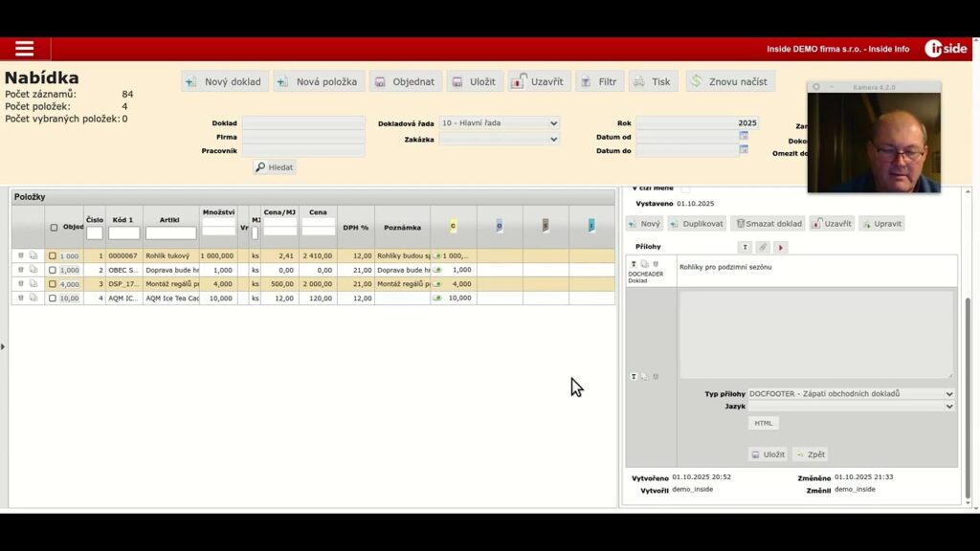Click the Tisk print toolbar button

[653, 81]
